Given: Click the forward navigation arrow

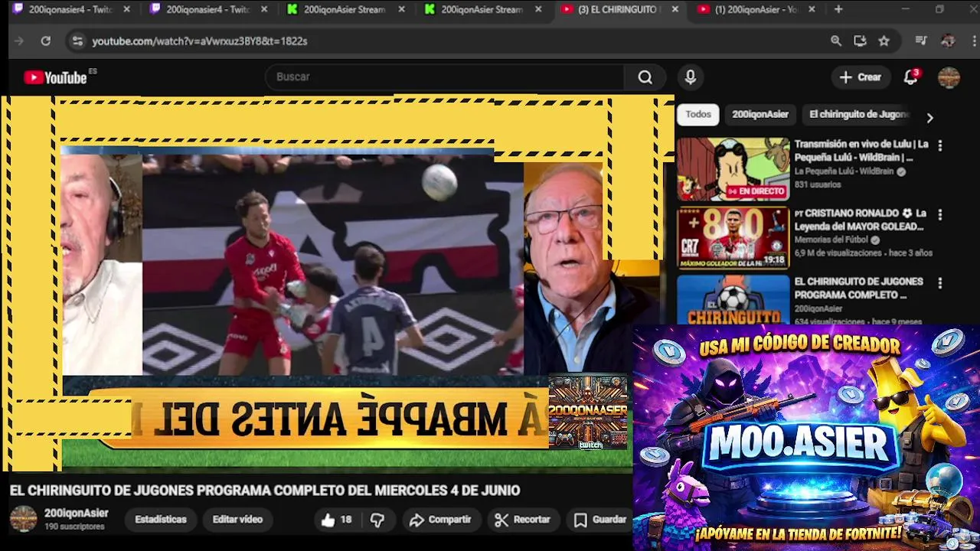Looking at the screenshot, I should (19, 41).
